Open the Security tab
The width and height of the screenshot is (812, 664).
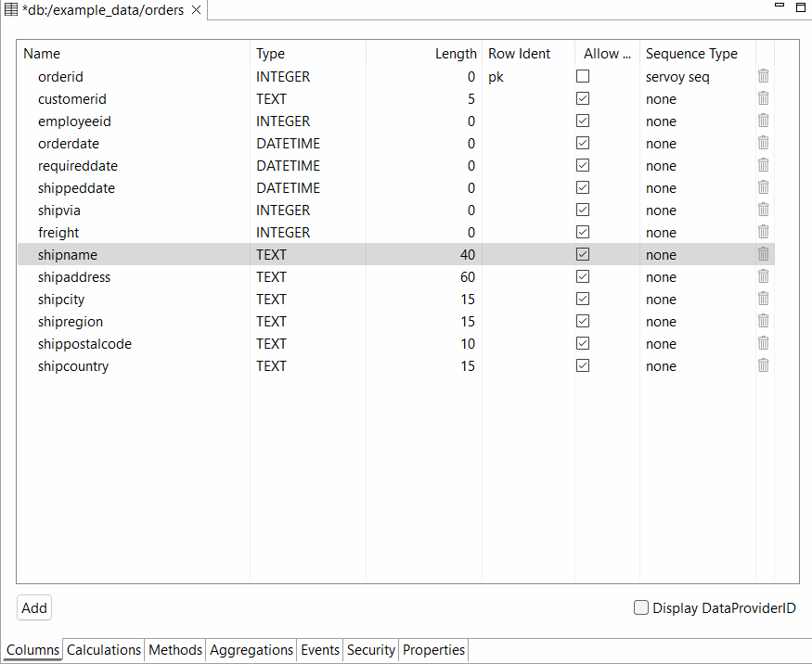pyautogui.click(x=371, y=650)
